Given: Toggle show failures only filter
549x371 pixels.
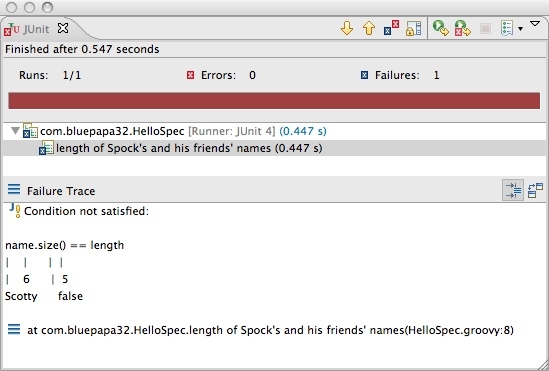Looking at the screenshot, I should (391, 28).
